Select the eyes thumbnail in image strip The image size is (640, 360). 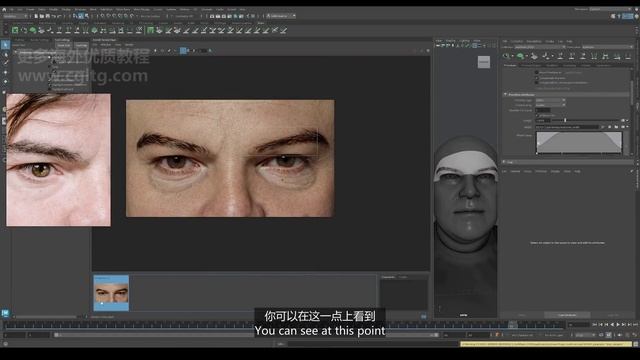(x=111, y=293)
